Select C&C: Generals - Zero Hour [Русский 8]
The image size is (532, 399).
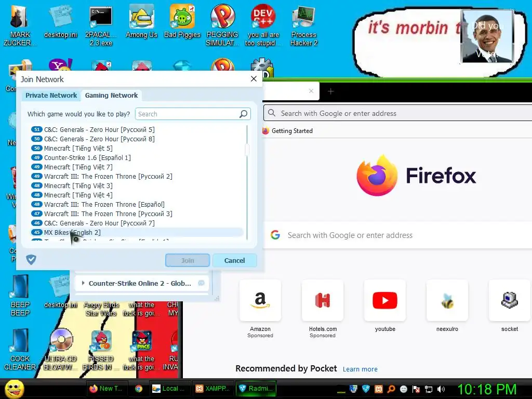(x=99, y=139)
